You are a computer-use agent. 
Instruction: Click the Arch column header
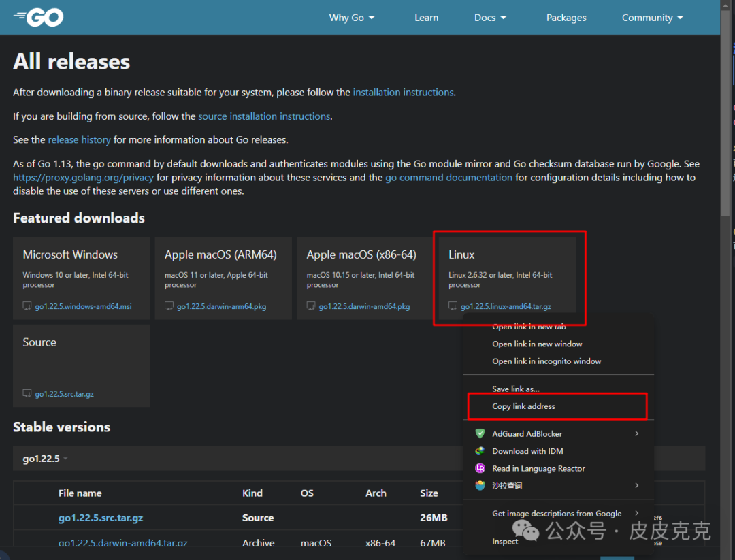[376, 493]
